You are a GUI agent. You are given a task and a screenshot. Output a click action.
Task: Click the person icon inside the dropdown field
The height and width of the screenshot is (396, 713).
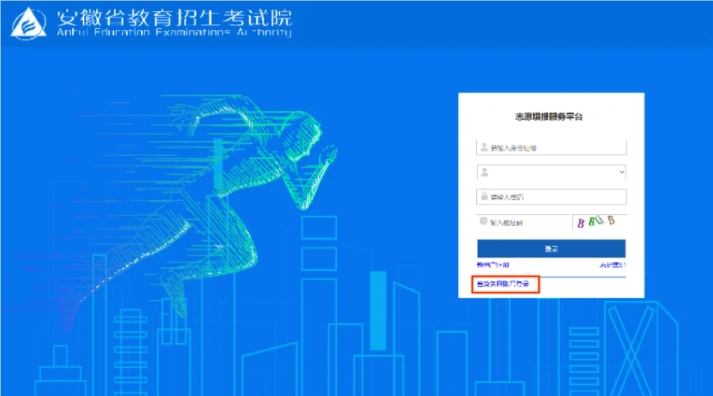pos(485,172)
